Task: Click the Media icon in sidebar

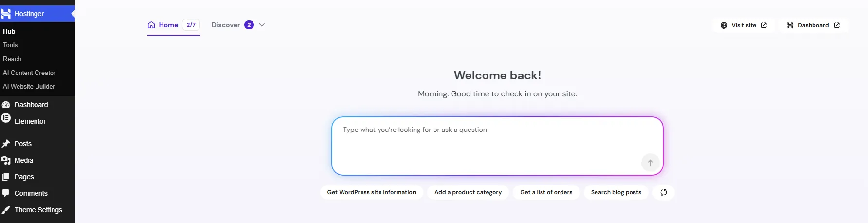Action: click(x=6, y=160)
